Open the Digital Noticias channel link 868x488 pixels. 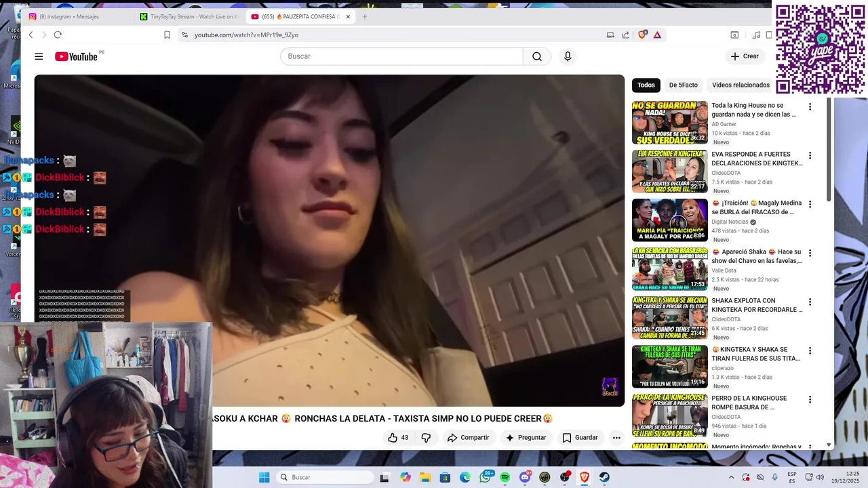730,222
